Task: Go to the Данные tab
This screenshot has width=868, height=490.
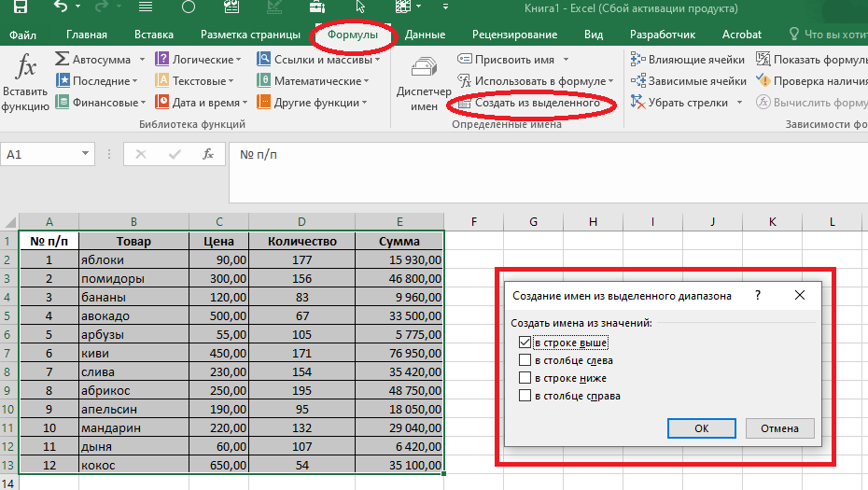Action: 426,35
